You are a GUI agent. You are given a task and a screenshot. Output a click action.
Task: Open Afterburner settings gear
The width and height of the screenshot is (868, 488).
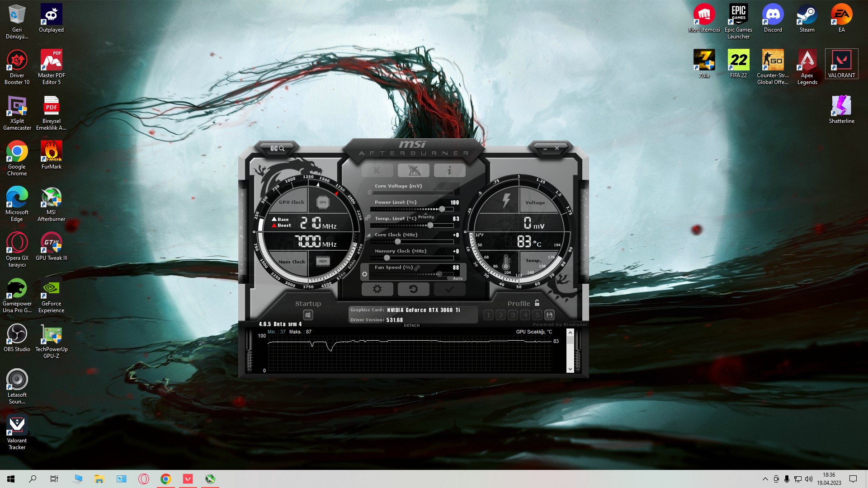(377, 289)
